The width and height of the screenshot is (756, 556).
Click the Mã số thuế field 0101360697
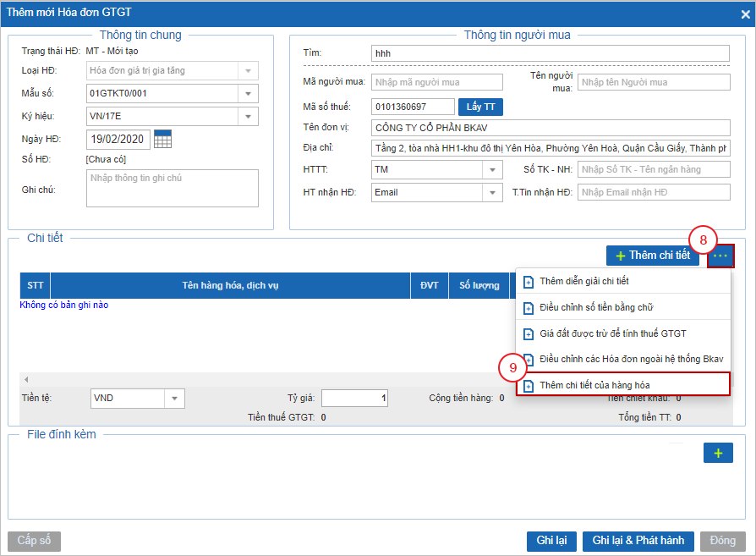413,107
